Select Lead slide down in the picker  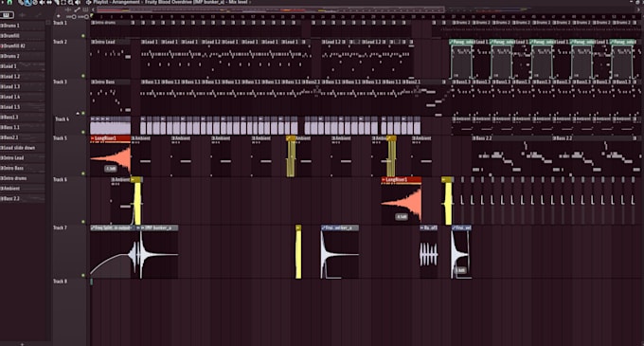point(22,148)
